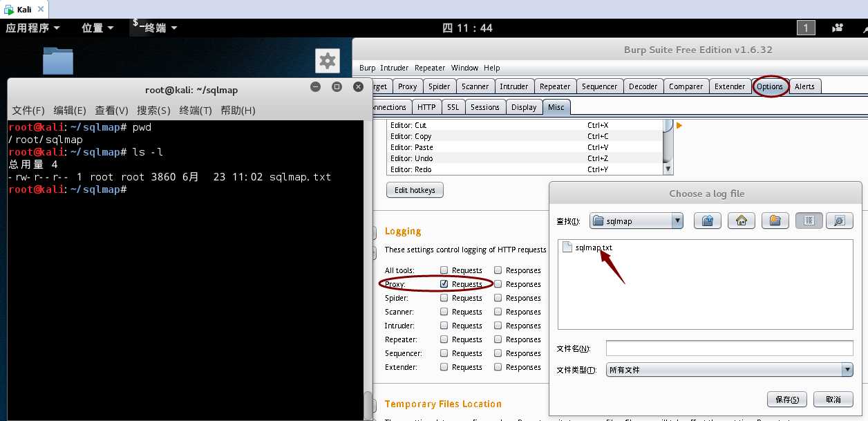Switch to the Proxy tab
Image resolution: width=868 pixels, height=421 pixels.
coord(407,86)
